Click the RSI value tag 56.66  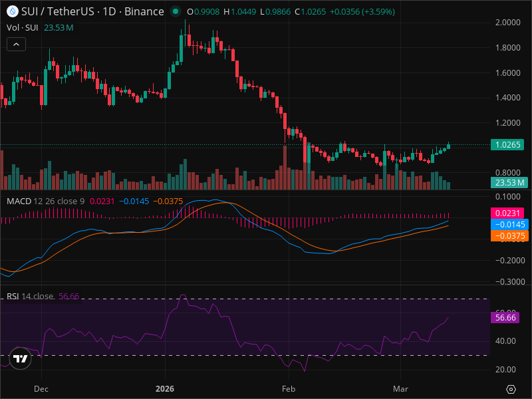505,318
